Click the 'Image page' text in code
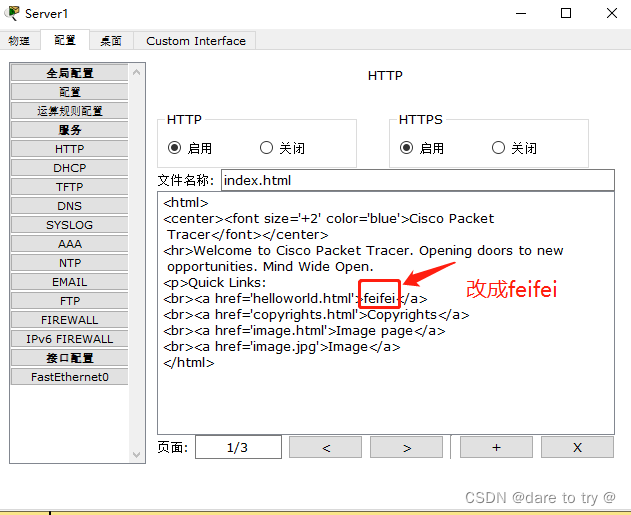The image size is (631, 515). [x=374, y=331]
